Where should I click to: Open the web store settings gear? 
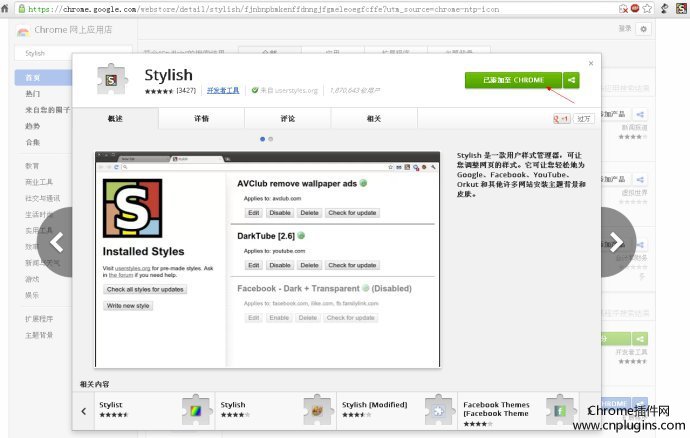tap(643, 29)
